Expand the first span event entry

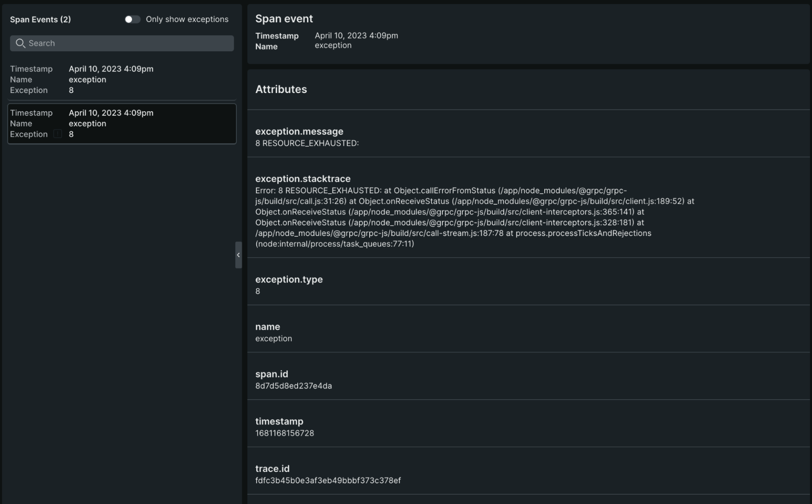(121, 79)
